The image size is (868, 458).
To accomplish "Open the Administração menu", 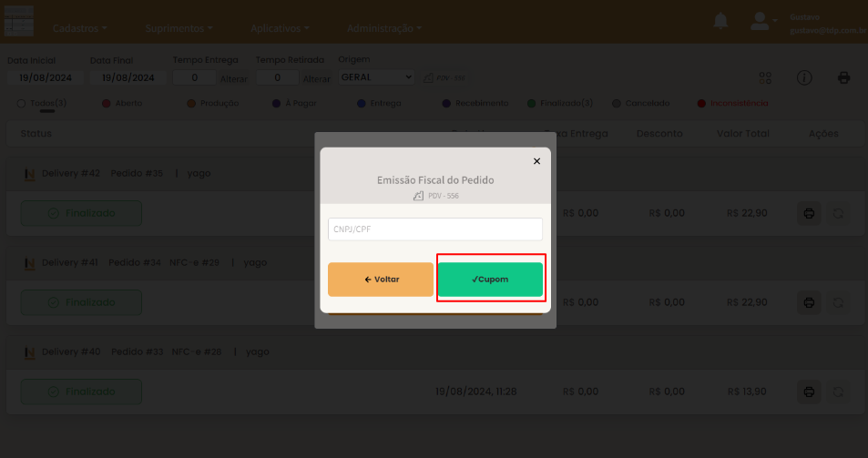I will (384, 28).
